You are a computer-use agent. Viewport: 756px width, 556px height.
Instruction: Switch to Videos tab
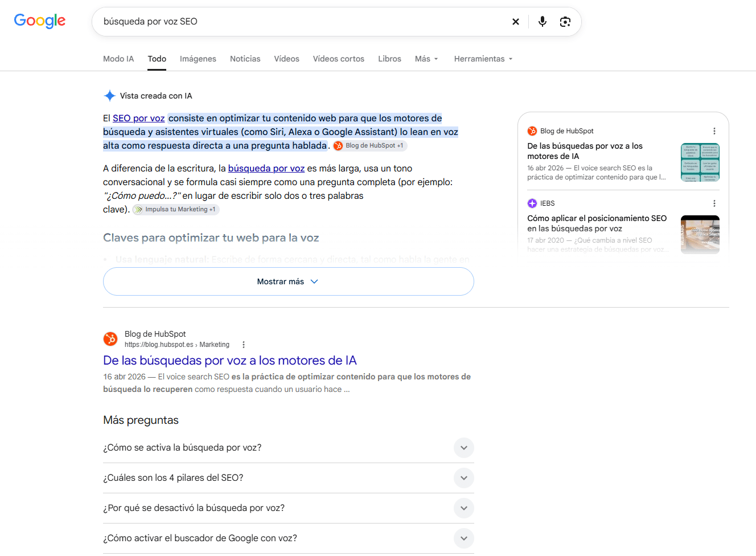pyautogui.click(x=286, y=59)
